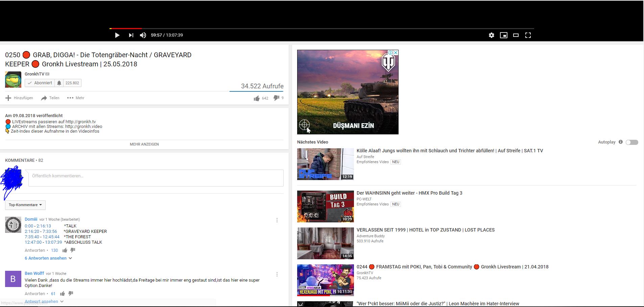Click Hinzufügen to add video to playlist
The height and width of the screenshot is (307, 644).
coord(19,98)
